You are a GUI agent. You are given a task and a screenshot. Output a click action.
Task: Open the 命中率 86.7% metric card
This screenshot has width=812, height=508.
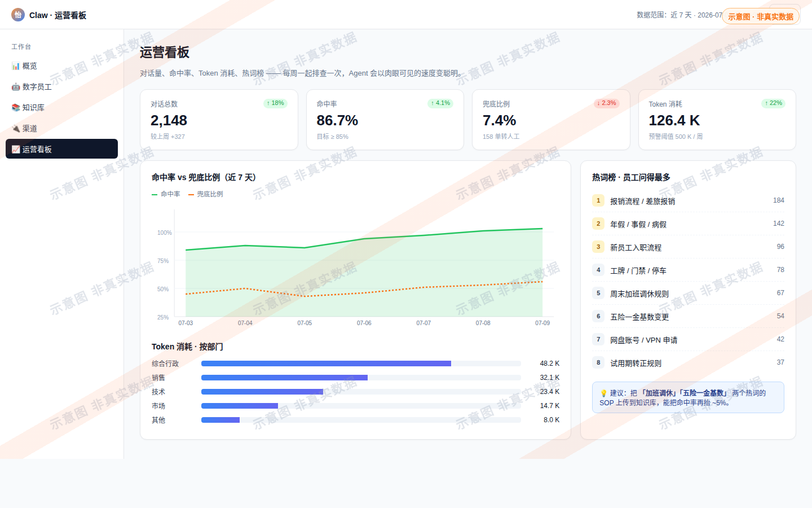[x=385, y=120]
